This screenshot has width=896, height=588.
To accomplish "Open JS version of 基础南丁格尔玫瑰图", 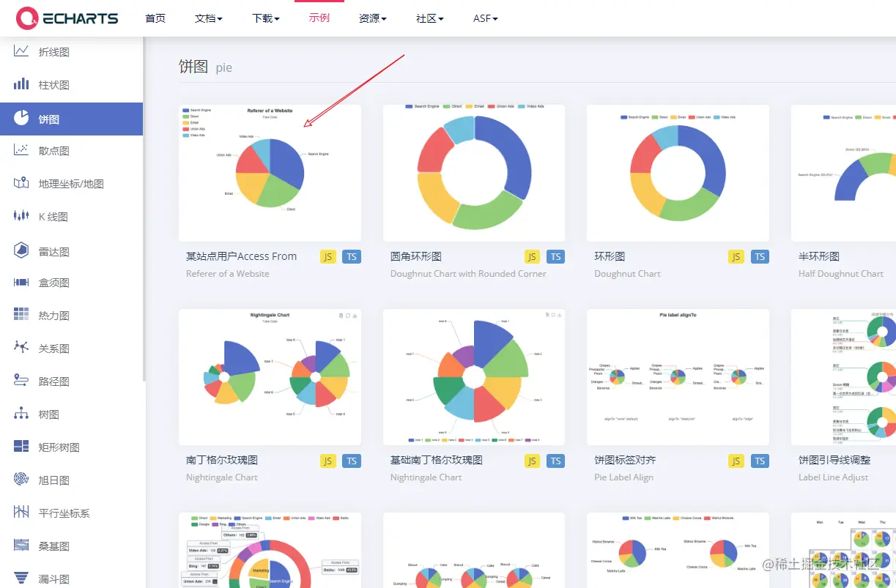I will [532, 461].
